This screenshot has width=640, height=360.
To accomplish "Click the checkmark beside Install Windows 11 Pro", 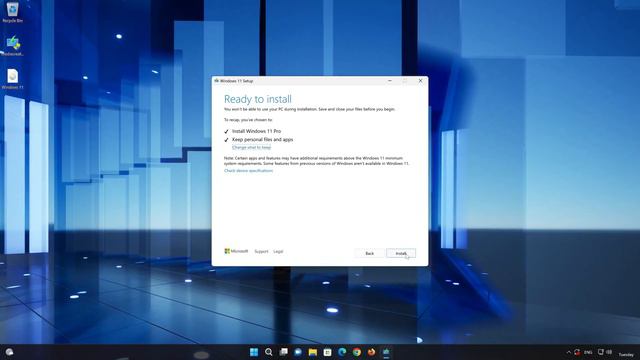I will [x=226, y=131].
